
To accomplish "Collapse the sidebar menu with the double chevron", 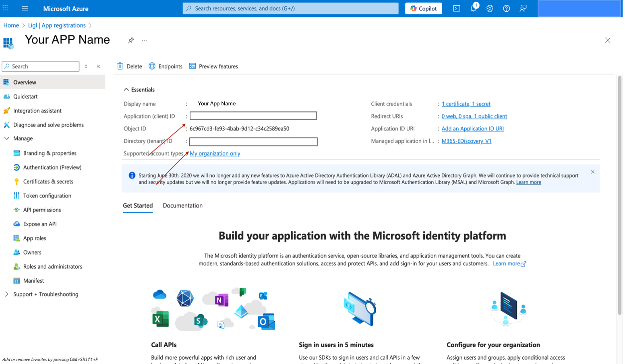I will click(99, 66).
